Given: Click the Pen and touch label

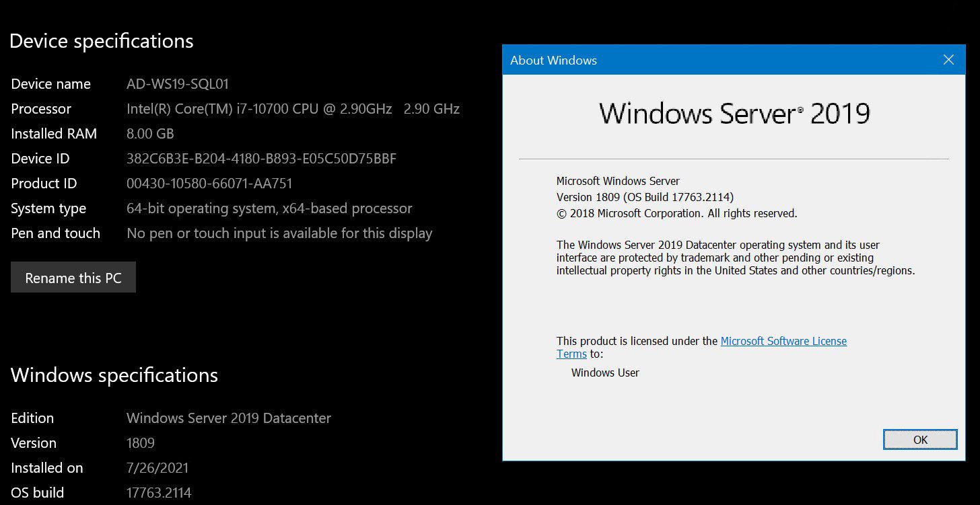Looking at the screenshot, I should 55,233.
